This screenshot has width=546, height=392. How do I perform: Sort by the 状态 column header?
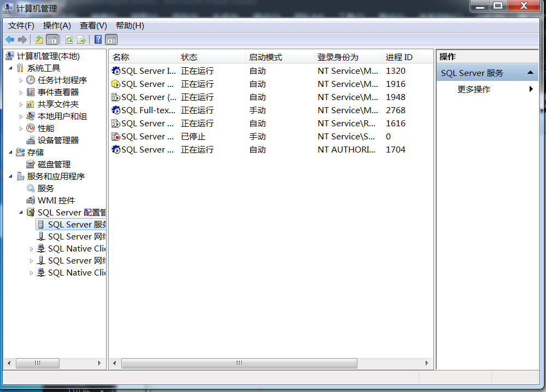[212, 57]
